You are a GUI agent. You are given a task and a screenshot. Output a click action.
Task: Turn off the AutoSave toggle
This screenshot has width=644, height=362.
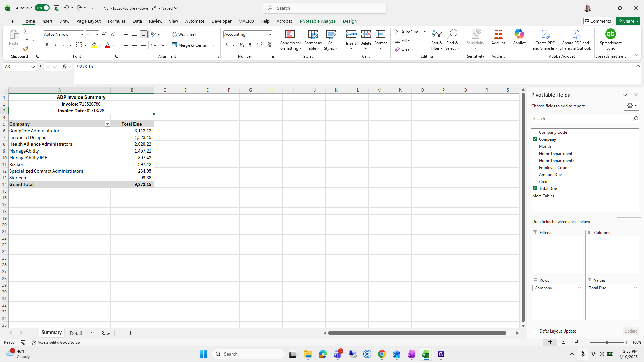[x=42, y=8]
